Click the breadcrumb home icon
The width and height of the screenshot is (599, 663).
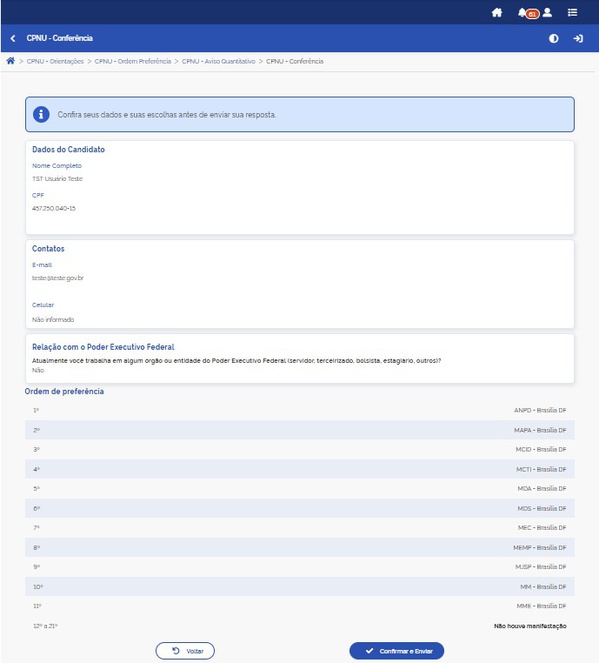click(x=11, y=61)
